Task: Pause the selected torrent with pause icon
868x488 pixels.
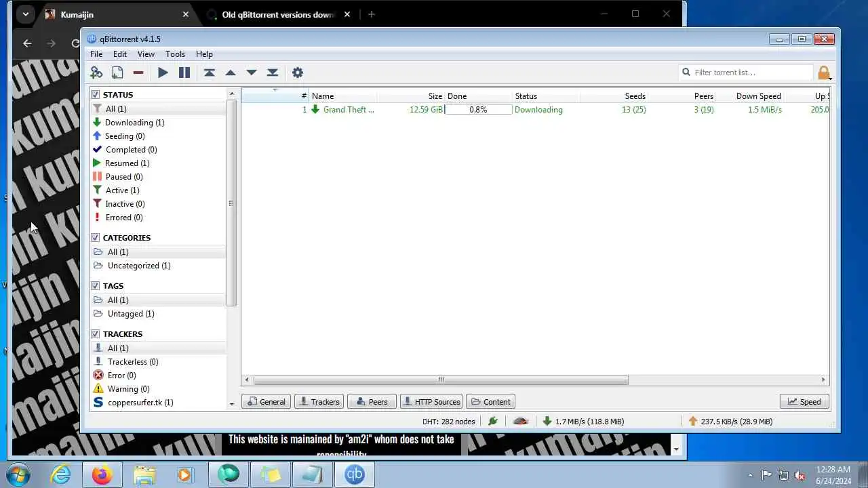Action: pos(184,73)
